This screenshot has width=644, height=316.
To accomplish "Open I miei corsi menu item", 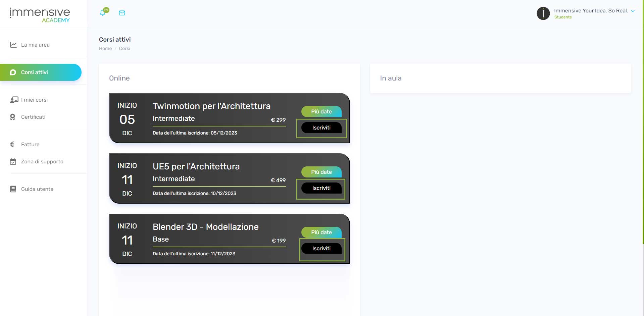I will (x=34, y=100).
